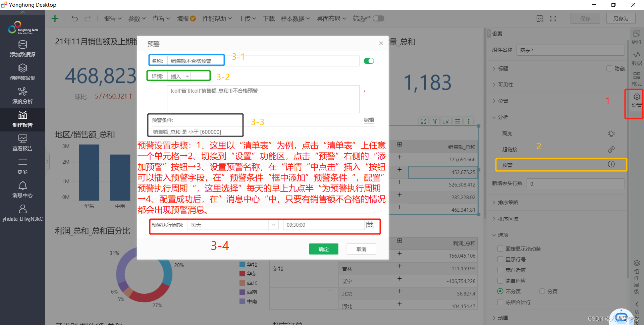This screenshot has width=644, height=325.
Task: Enable 显示行号 checkbox
Action: pos(500,259)
